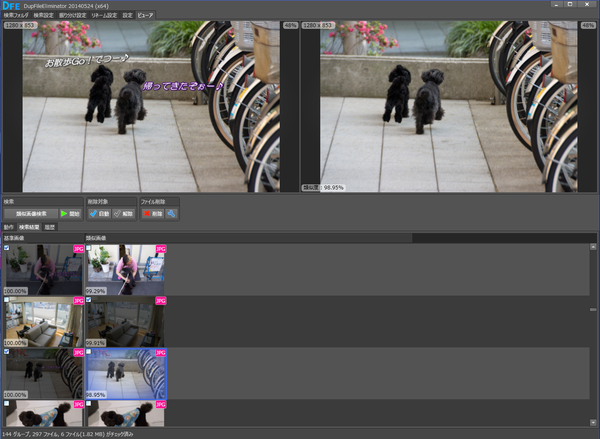
Task: Select the bottom-row base dog close-up thumbnail
Action: pyautogui.click(x=44, y=413)
